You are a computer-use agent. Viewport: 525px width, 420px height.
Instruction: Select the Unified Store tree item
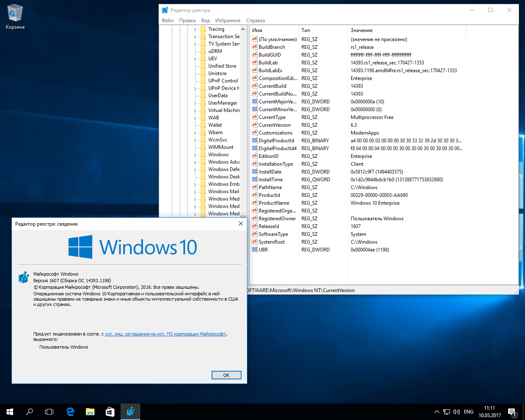(x=222, y=66)
